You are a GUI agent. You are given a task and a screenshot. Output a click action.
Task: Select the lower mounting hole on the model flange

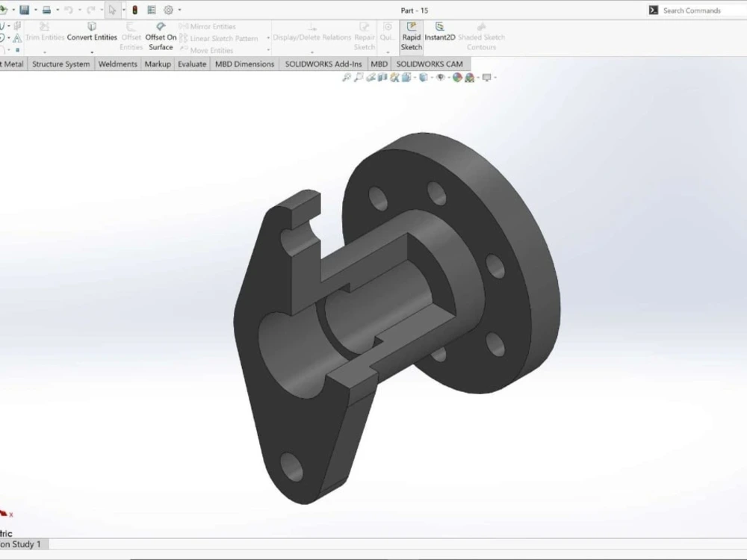tap(291, 467)
